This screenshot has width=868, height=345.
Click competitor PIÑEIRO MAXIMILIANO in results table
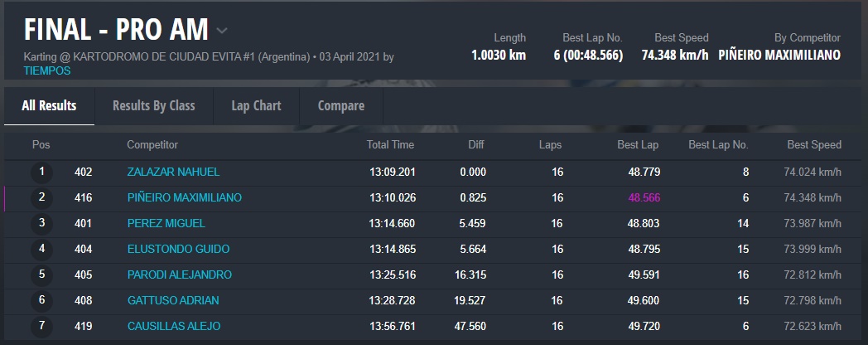click(x=185, y=197)
